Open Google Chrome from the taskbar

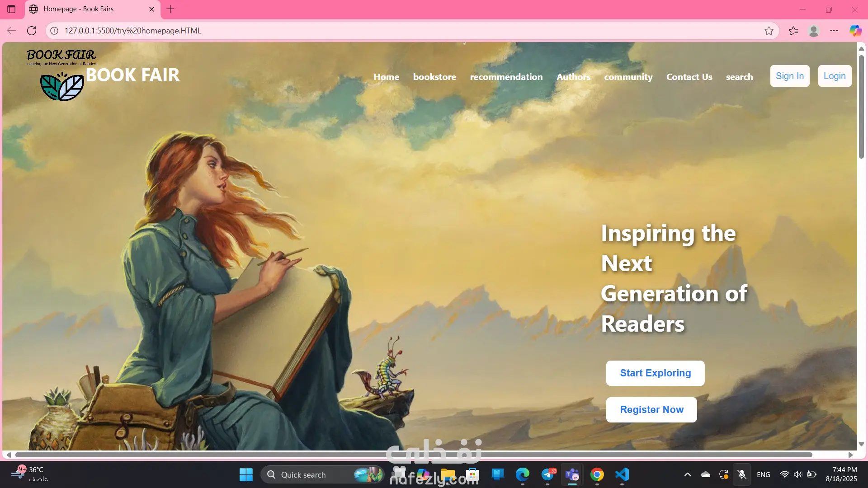(597, 475)
